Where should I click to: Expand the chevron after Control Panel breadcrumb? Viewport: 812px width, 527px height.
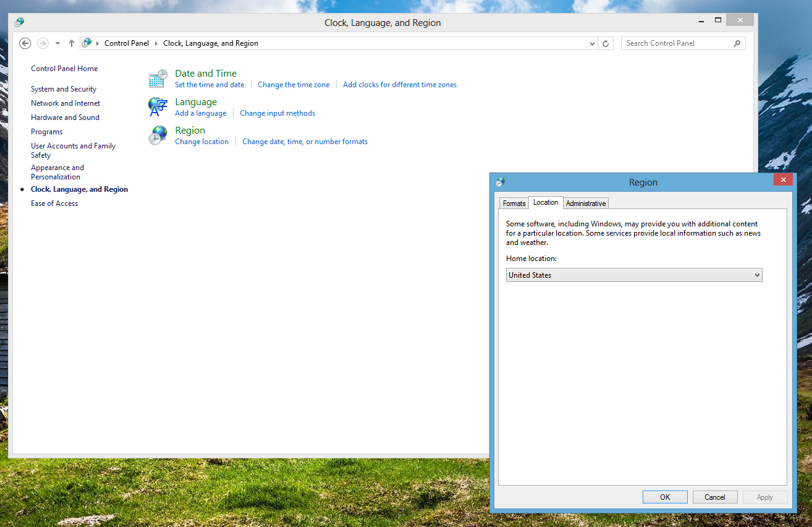point(156,43)
